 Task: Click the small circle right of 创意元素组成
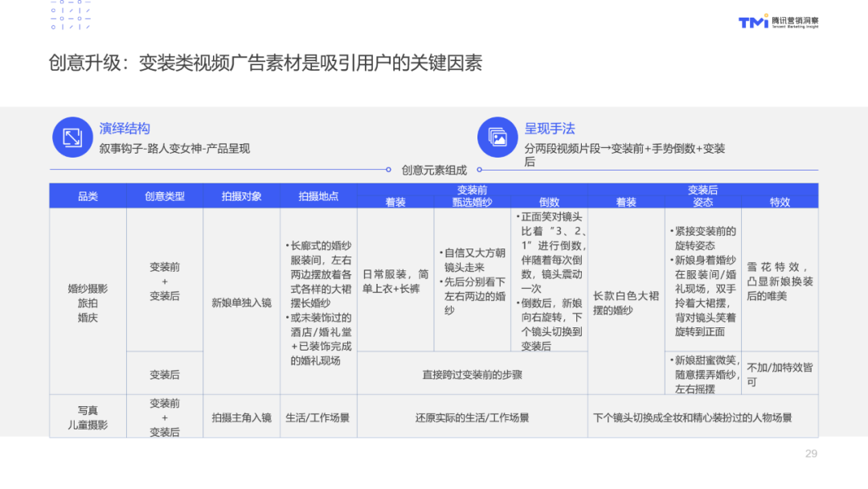pyautogui.click(x=479, y=170)
